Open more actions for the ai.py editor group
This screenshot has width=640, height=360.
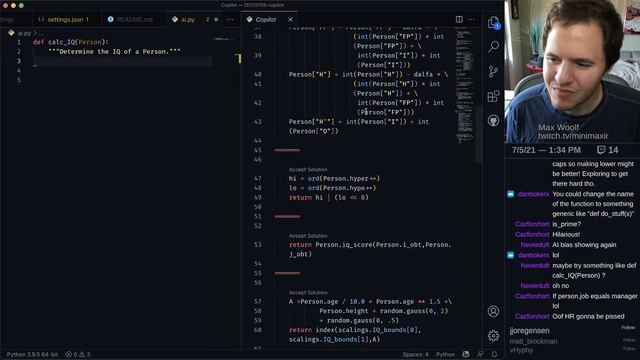pyautogui.click(x=230, y=19)
